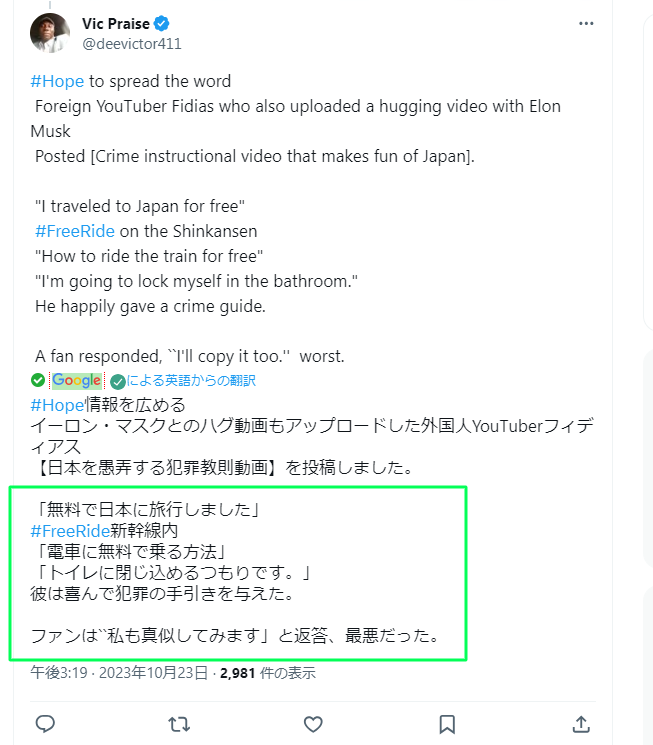Open Vic Praise profile picture
This screenshot has height=745, width=653.
click(49, 32)
